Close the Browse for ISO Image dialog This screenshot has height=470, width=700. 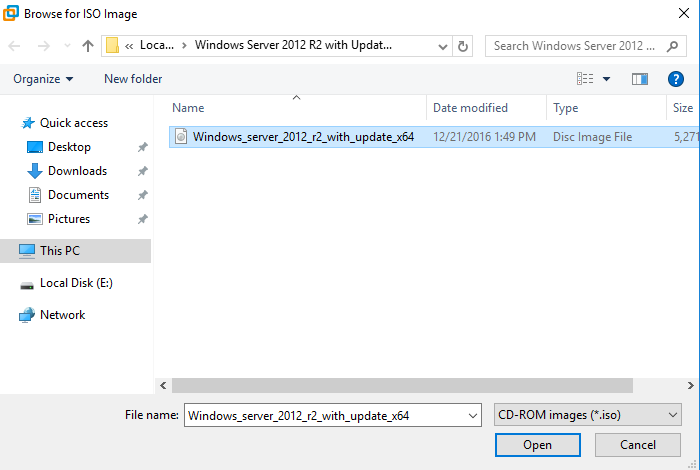(x=683, y=13)
